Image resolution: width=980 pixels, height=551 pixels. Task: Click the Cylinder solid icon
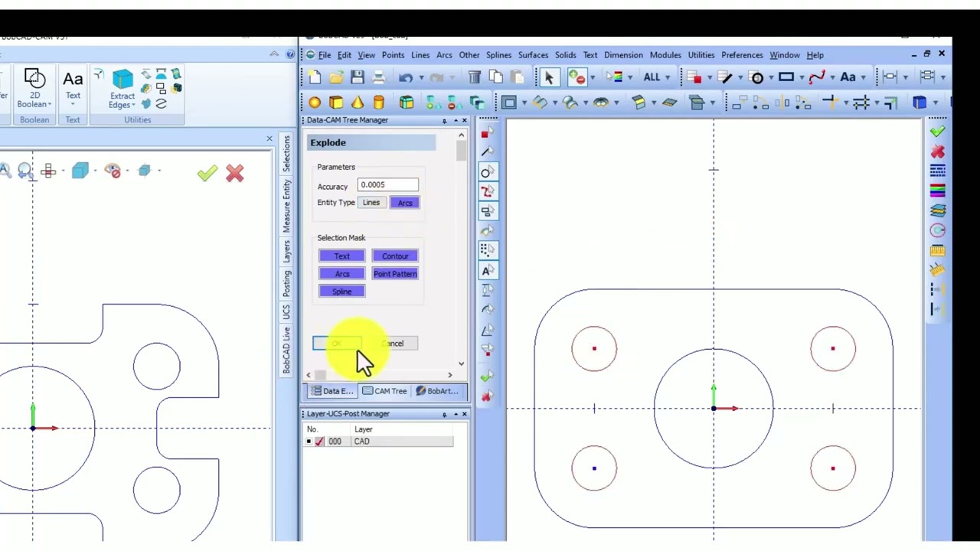(378, 103)
